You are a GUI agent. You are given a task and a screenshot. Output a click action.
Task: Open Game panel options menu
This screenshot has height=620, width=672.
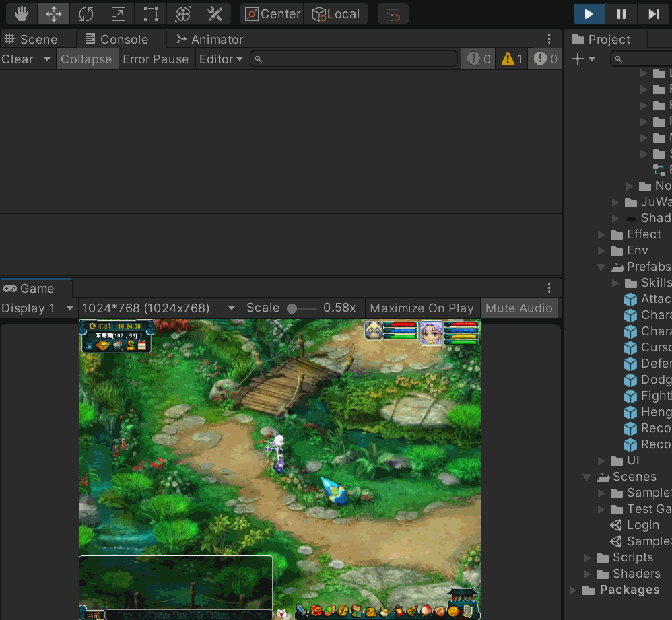(x=549, y=288)
